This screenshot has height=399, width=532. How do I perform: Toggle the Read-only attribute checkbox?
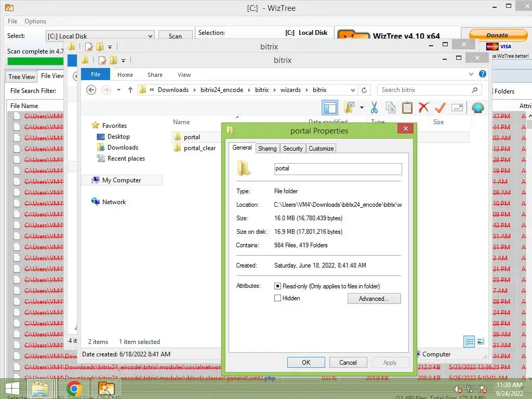[277, 286]
